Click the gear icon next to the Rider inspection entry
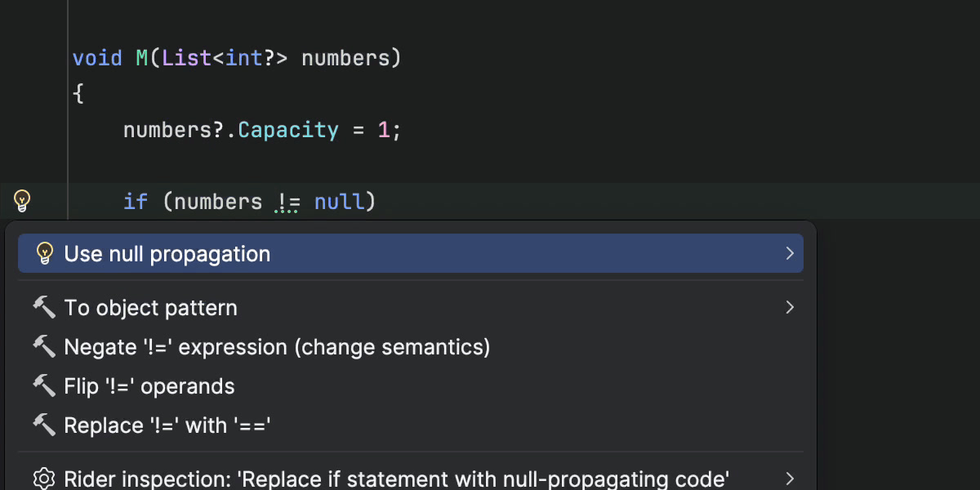Viewport: 980px width, 490px height. click(x=44, y=479)
